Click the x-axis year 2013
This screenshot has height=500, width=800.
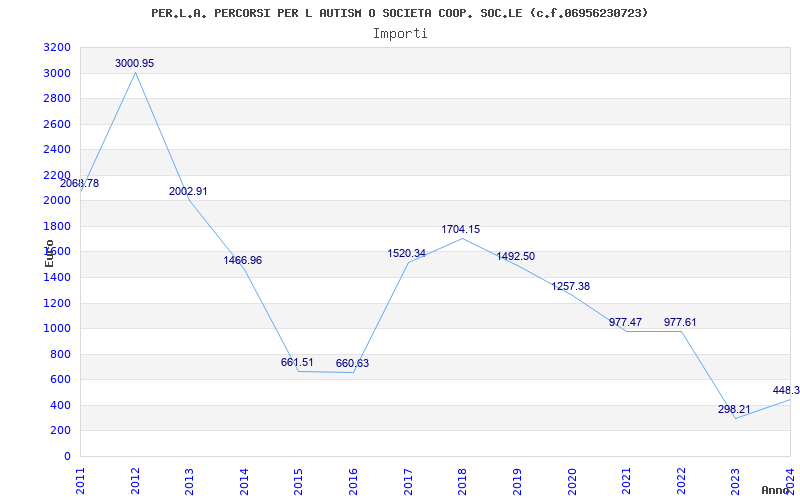tap(190, 481)
